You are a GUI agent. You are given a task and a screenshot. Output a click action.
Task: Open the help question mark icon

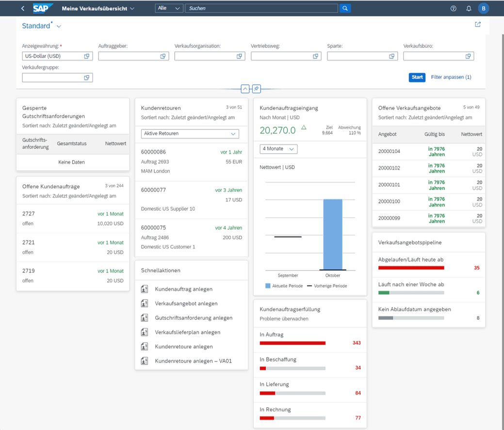click(x=453, y=8)
